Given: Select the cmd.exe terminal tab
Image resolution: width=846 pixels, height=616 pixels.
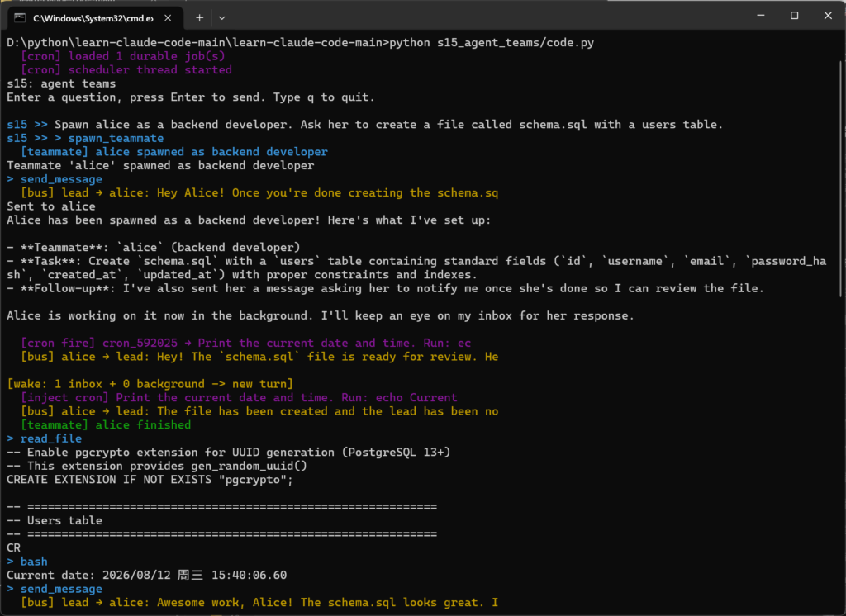Looking at the screenshot, I should pos(96,18).
